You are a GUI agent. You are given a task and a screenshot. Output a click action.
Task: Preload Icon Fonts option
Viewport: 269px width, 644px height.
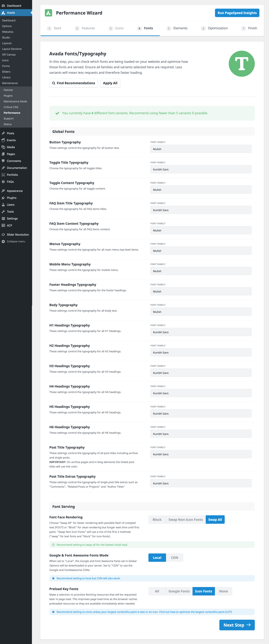[x=204, y=591]
